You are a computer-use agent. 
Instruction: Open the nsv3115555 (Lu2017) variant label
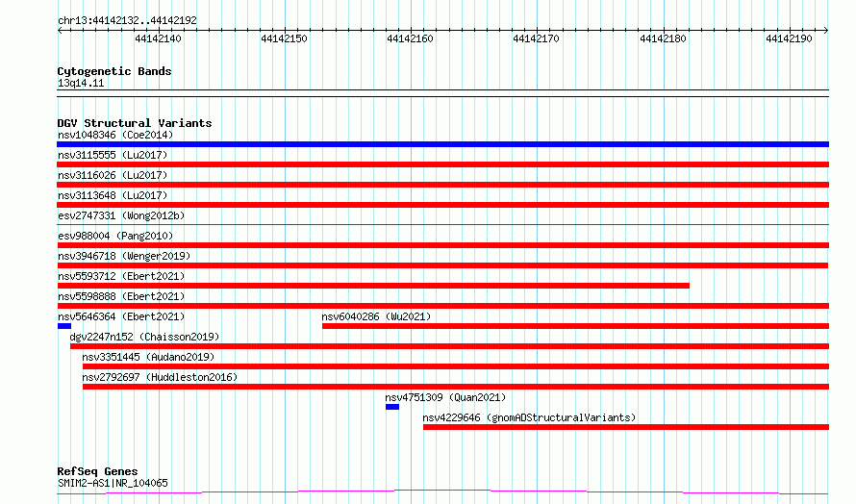click(x=113, y=155)
